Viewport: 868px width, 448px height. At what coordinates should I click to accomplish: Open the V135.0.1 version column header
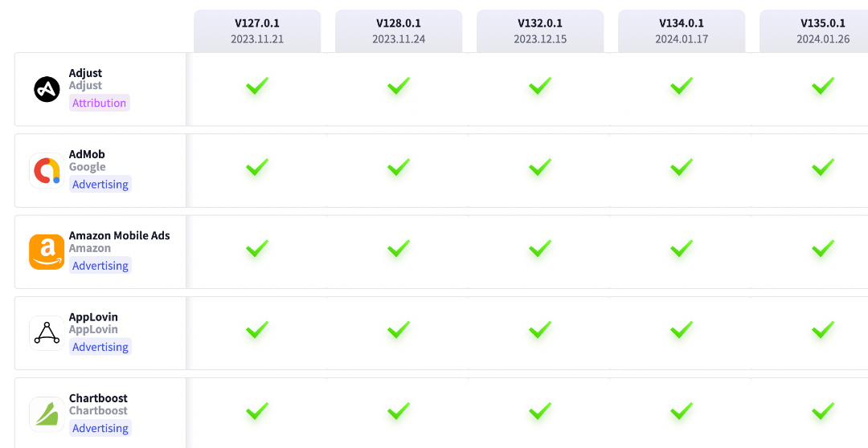pos(813,31)
